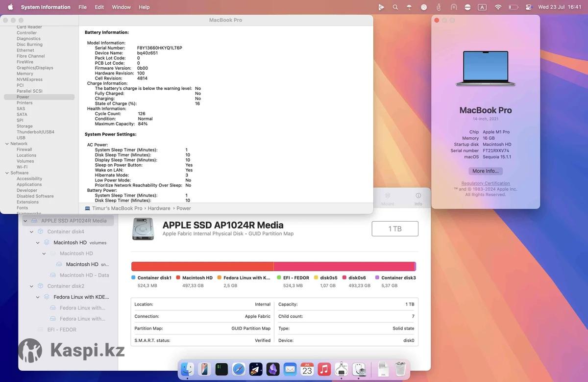Open the Wi-Fi status menu
The width and height of the screenshot is (588, 382).
(498, 7)
